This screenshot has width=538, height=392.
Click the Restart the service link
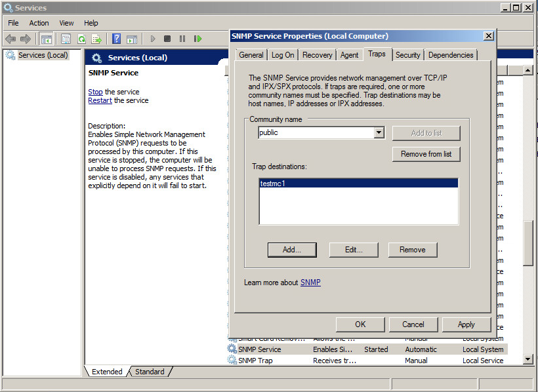[x=100, y=100]
